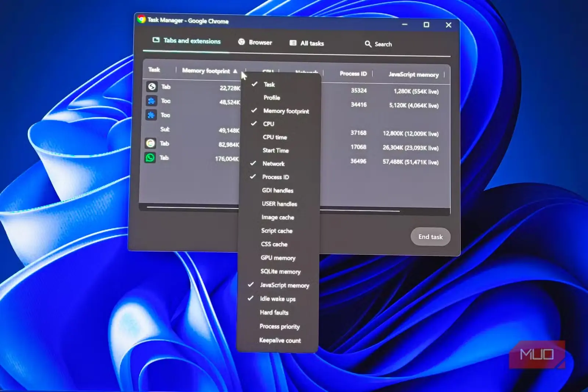Choose GPU memory in the column menu

click(x=279, y=258)
